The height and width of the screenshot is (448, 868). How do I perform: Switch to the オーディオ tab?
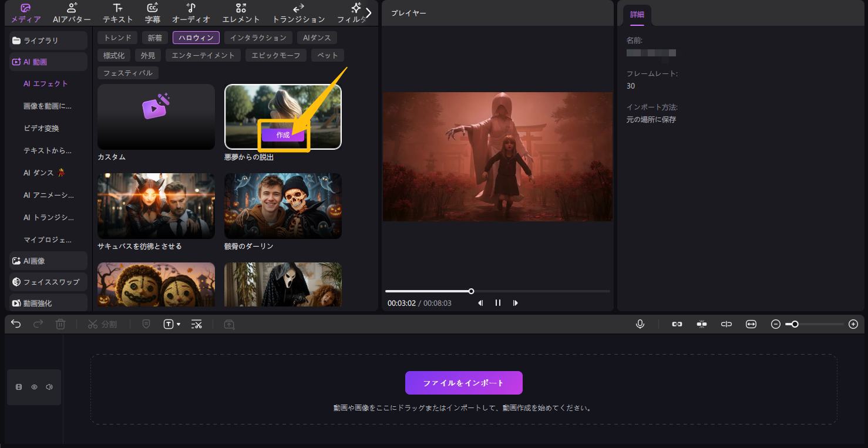tap(191, 13)
